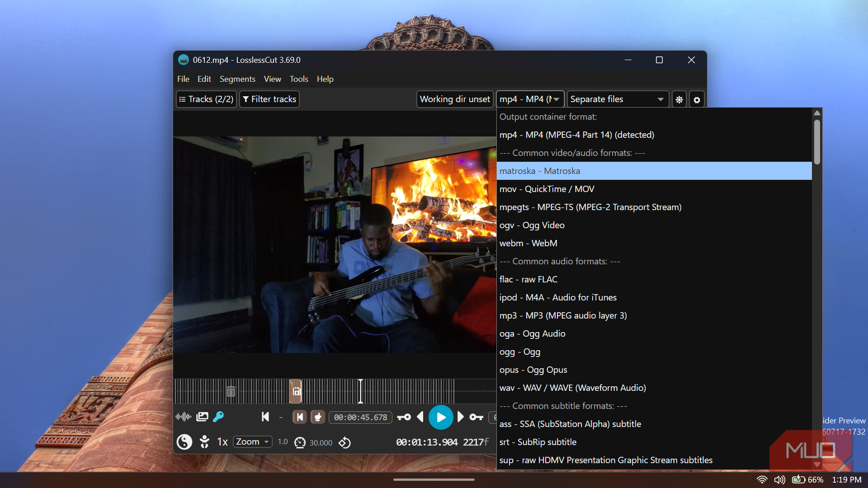Image resolution: width=868 pixels, height=488 pixels.
Task: Jump to the previous segment arrow
Action: pos(265,417)
